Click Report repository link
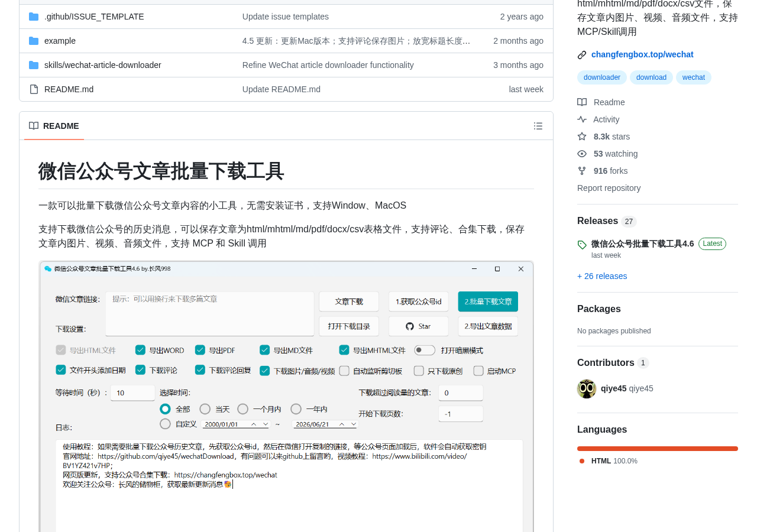The height and width of the screenshot is (532, 757). pyautogui.click(x=609, y=188)
